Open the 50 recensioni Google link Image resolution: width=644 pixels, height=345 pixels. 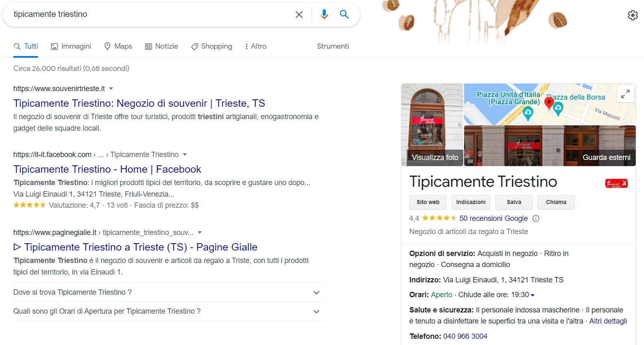tap(493, 218)
